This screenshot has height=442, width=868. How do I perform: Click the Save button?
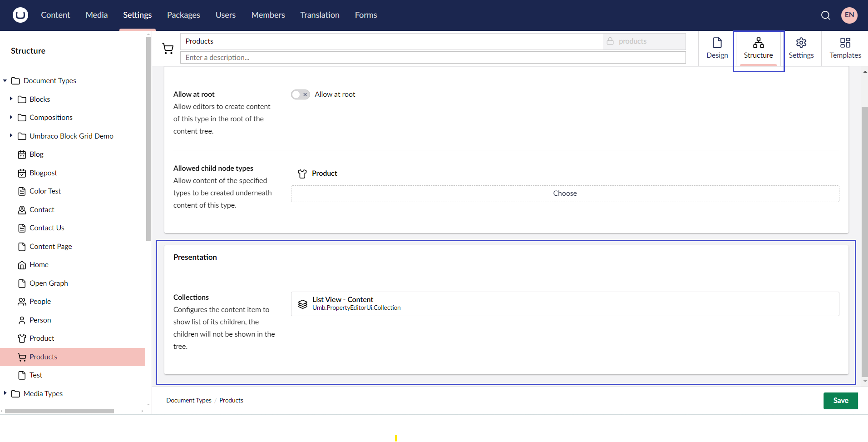pyautogui.click(x=840, y=400)
